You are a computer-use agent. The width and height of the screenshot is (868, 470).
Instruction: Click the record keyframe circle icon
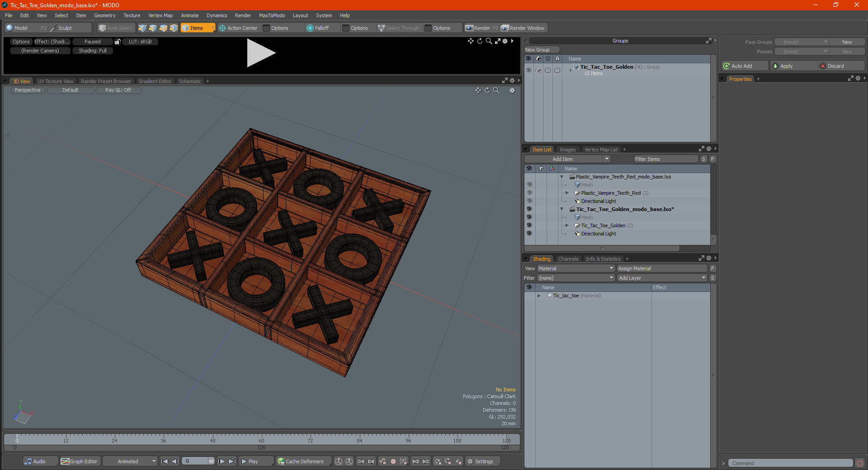(x=393, y=461)
